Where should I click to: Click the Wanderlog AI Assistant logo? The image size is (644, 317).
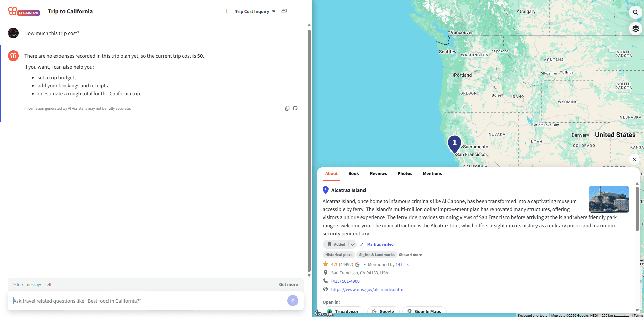tap(24, 11)
